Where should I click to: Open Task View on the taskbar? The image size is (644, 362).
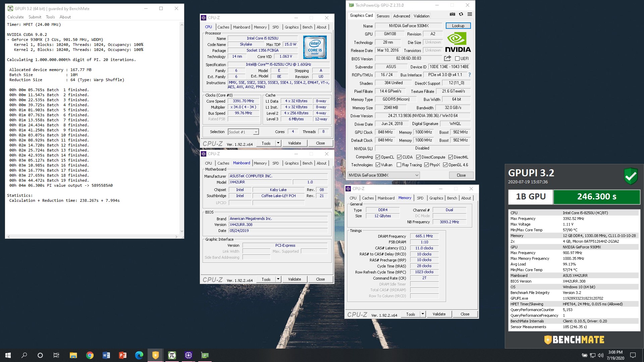(56, 355)
